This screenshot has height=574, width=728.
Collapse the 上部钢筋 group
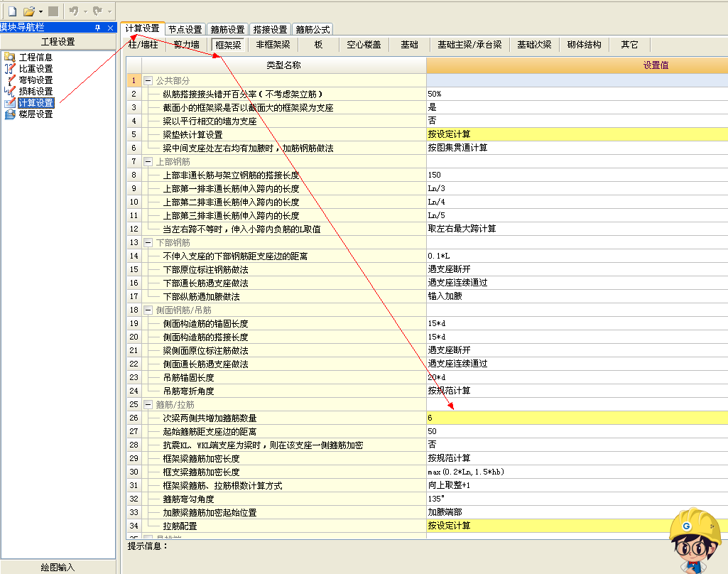pos(148,161)
